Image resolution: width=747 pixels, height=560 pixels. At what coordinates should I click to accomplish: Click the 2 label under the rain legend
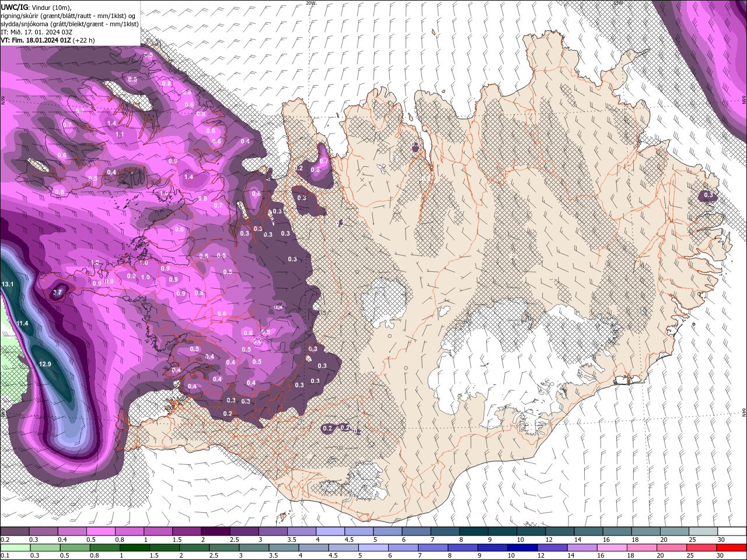pyautogui.click(x=181, y=555)
